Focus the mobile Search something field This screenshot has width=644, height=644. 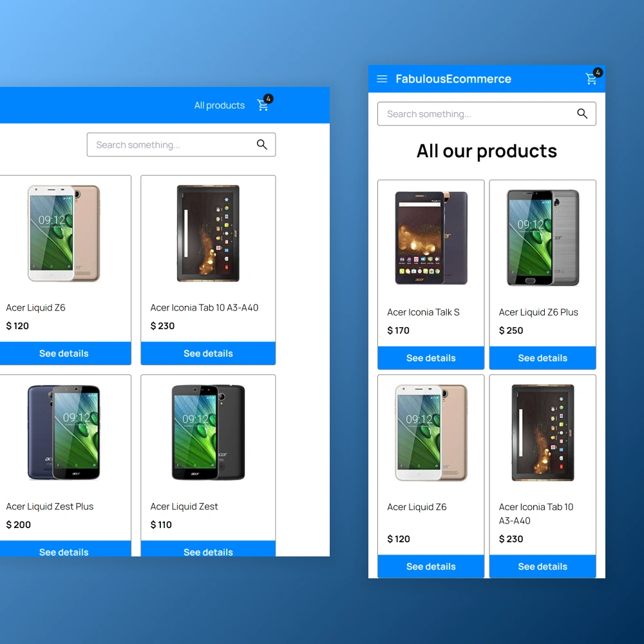coord(487,114)
